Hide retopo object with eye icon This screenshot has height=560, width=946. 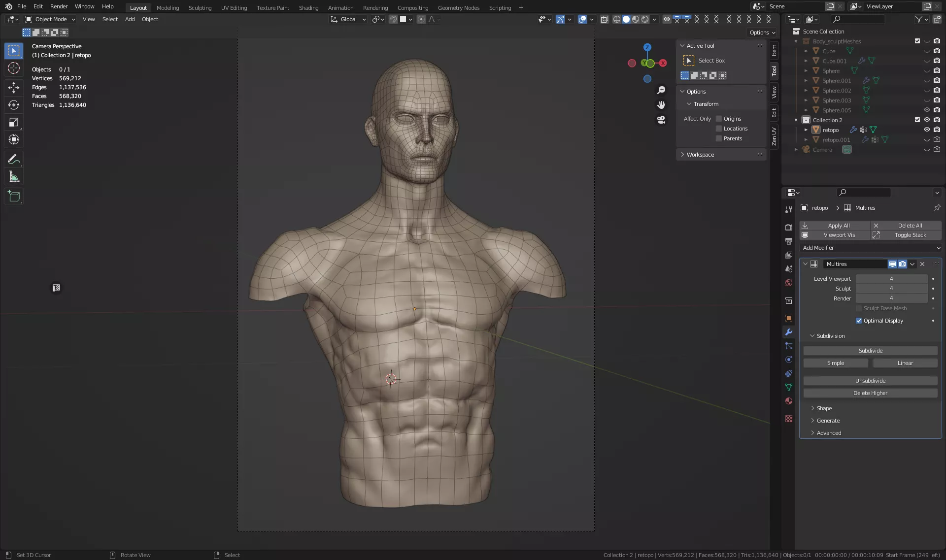pos(927,130)
